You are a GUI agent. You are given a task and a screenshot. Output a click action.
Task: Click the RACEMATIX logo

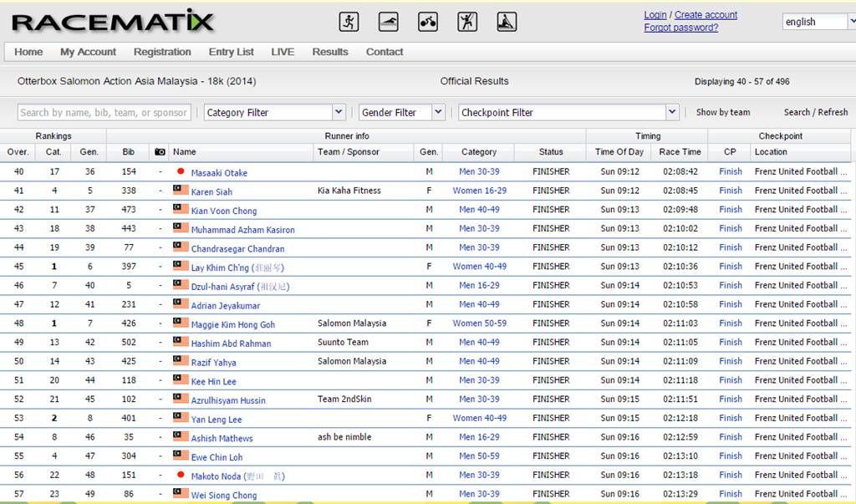[113, 22]
